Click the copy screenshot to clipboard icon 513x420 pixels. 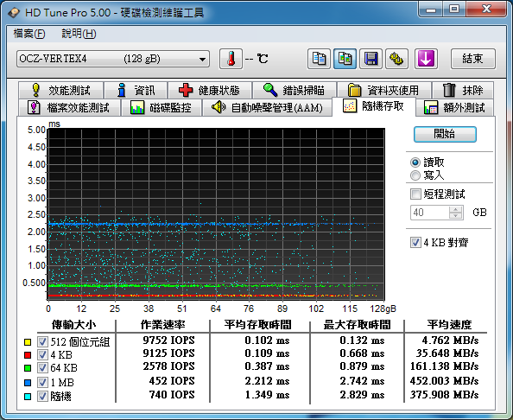pyautogui.click(x=345, y=59)
